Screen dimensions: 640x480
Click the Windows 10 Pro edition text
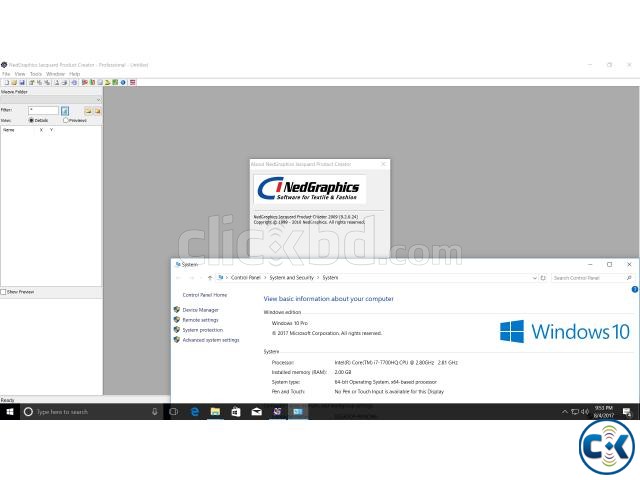pyautogui.click(x=290, y=323)
